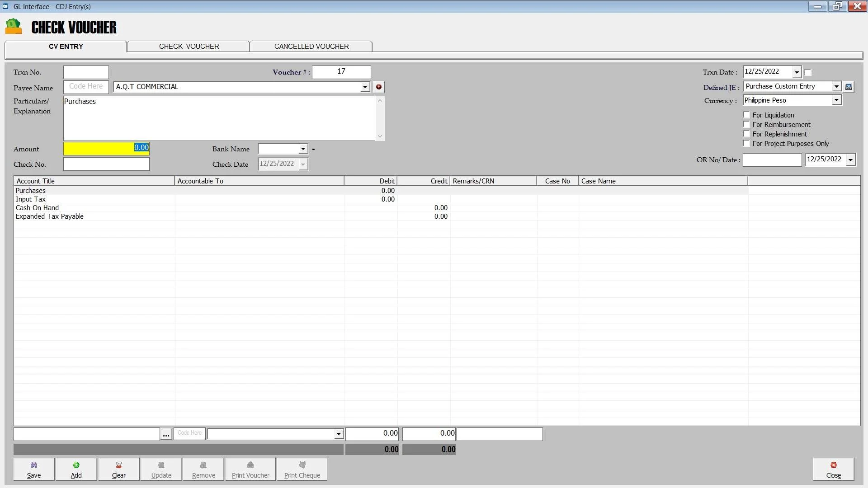Screen dimensions: 868x488
Task: Restore down the GL Interface window
Action: point(837,6)
